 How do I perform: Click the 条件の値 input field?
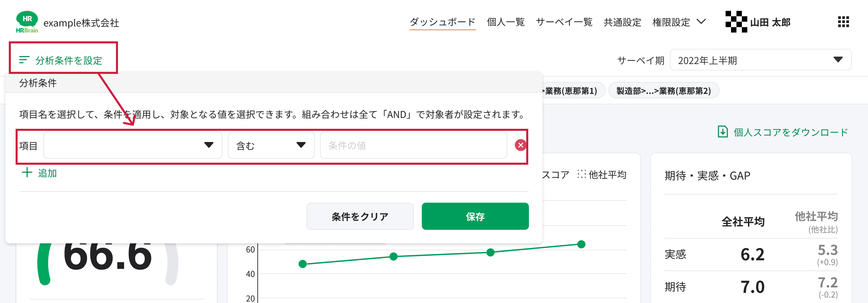click(413, 145)
